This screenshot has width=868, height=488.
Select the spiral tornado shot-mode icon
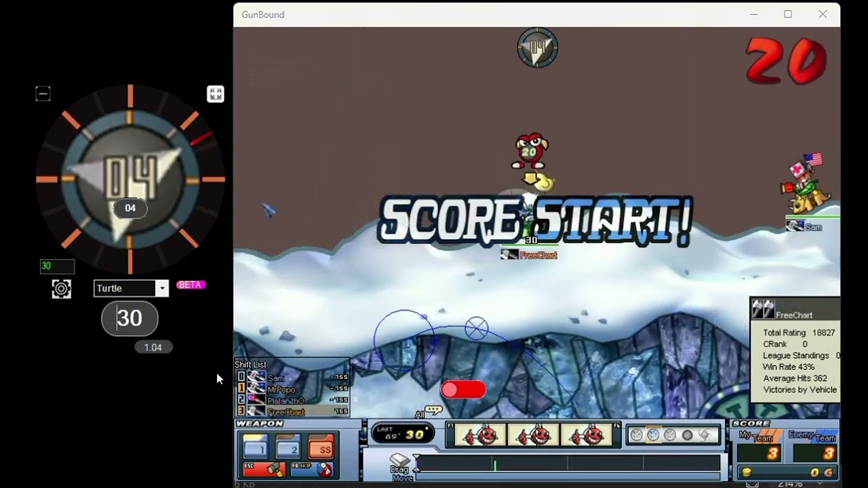click(x=704, y=435)
